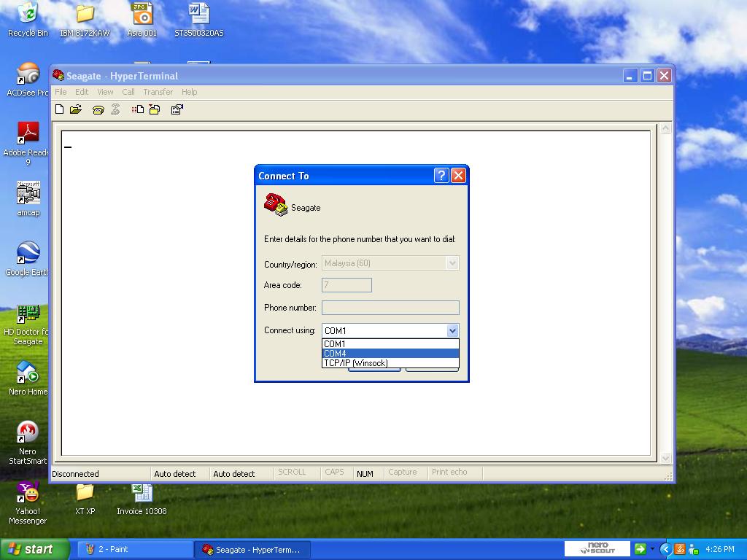Click the Capture status bar entry
The height and width of the screenshot is (560, 747).
[403, 472]
